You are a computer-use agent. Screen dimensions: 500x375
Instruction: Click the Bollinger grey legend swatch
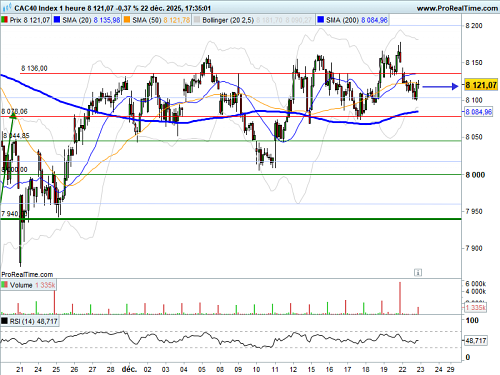[x=197, y=20]
